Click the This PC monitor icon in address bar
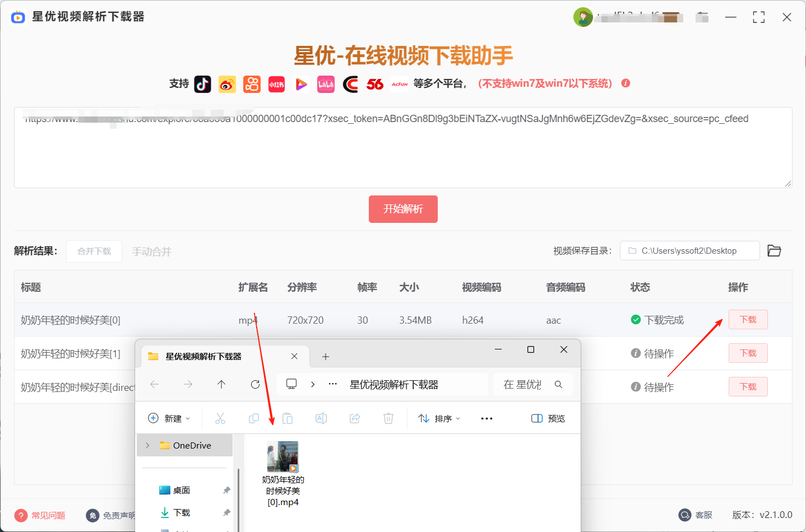The image size is (806, 532). tap(291, 384)
